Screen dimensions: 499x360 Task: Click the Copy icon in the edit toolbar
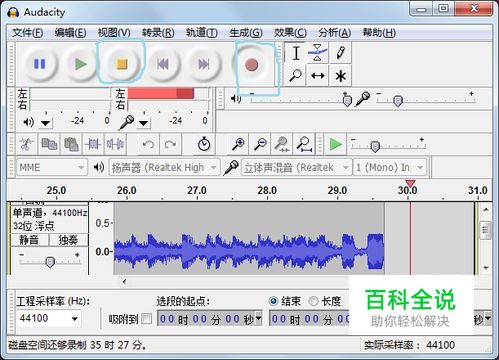point(49,145)
